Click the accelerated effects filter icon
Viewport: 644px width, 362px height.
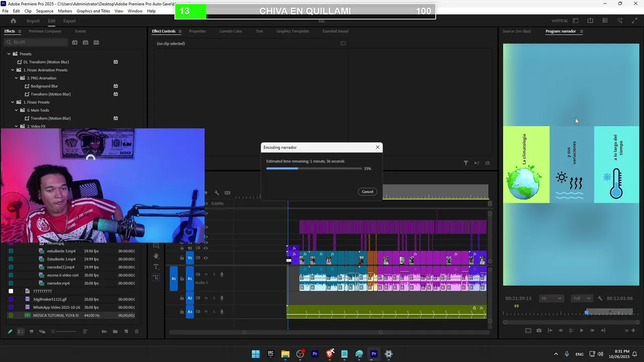pyautogui.click(x=74, y=42)
